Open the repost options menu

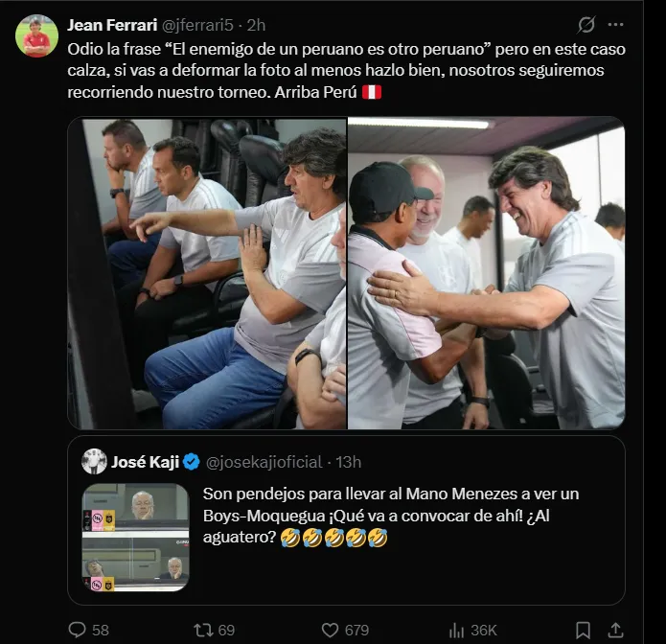pos(204,630)
